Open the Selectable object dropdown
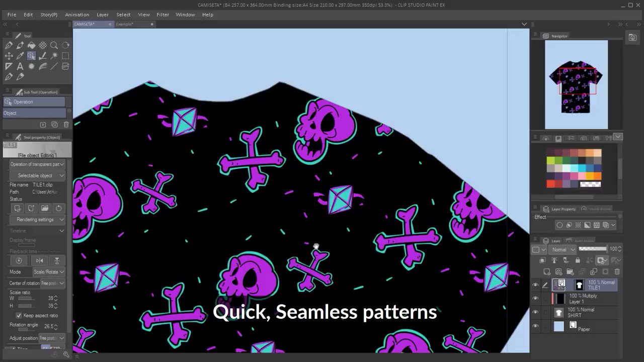This screenshot has height=362, width=644. 38,175
